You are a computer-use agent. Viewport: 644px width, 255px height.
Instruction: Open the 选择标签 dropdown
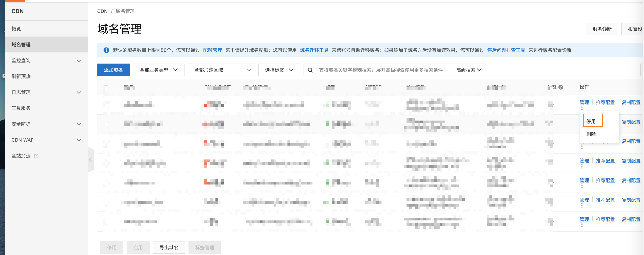click(279, 70)
